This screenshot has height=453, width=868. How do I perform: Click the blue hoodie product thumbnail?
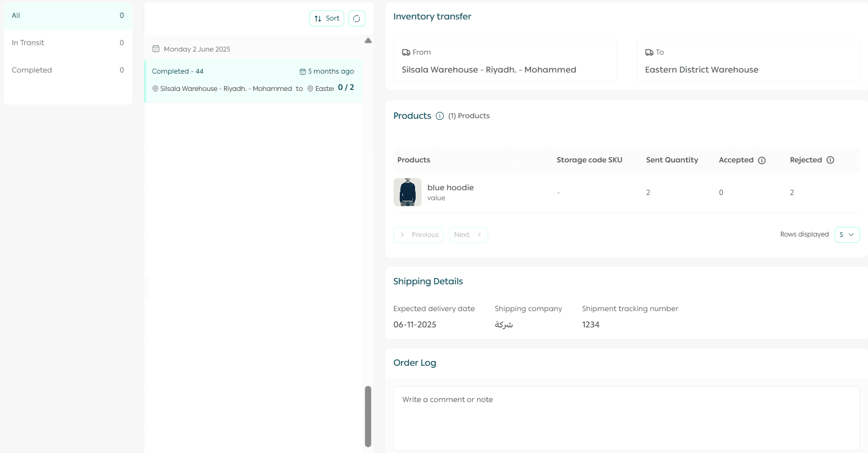click(408, 192)
